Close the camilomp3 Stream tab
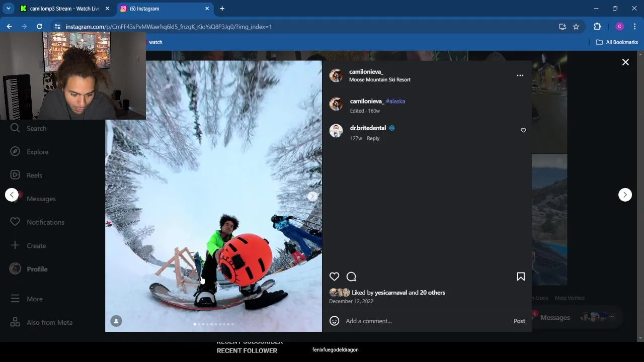 coord(107,9)
